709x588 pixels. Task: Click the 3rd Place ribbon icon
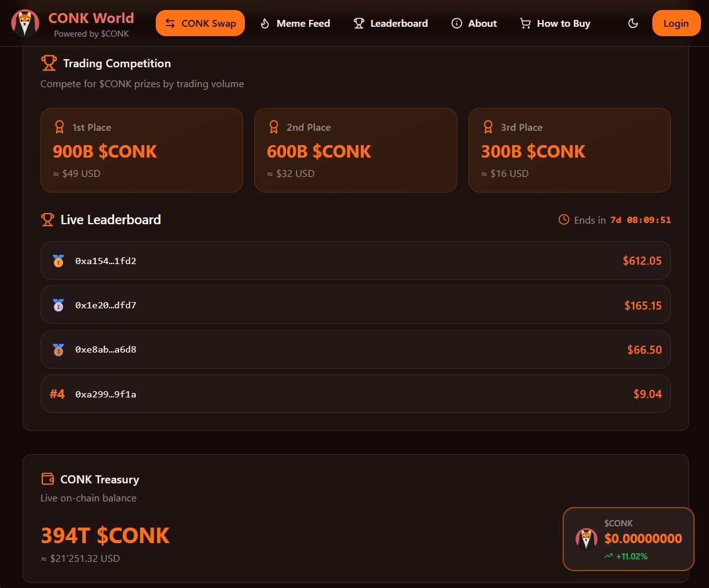coord(488,127)
